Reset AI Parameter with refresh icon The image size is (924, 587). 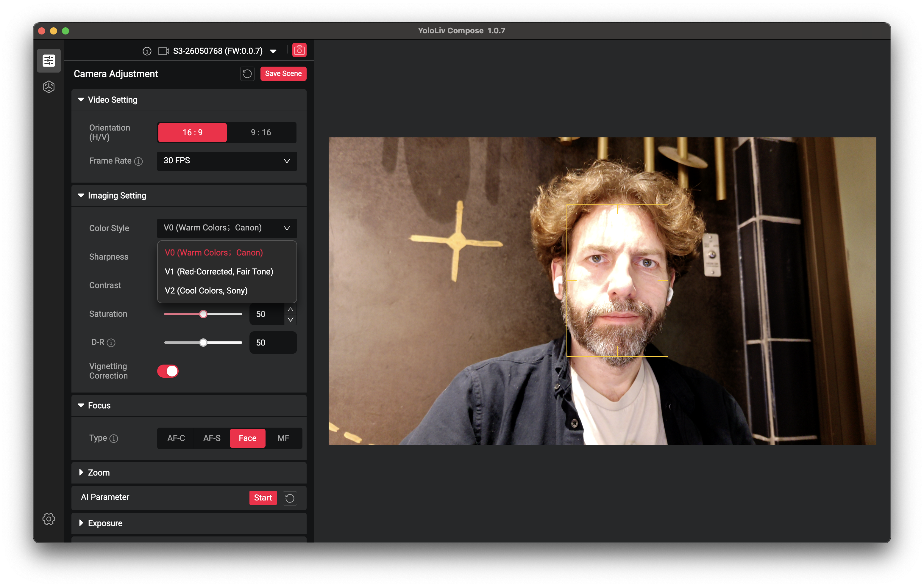290,498
